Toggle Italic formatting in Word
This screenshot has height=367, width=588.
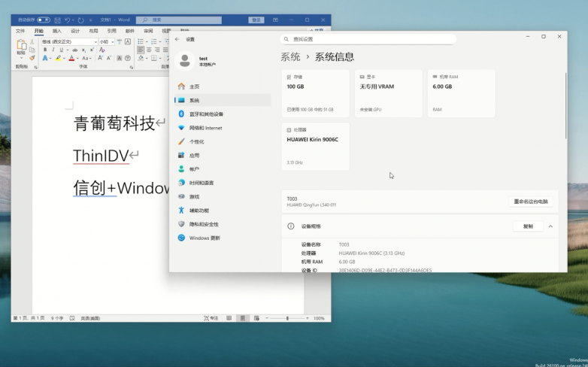[x=53, y=50]
